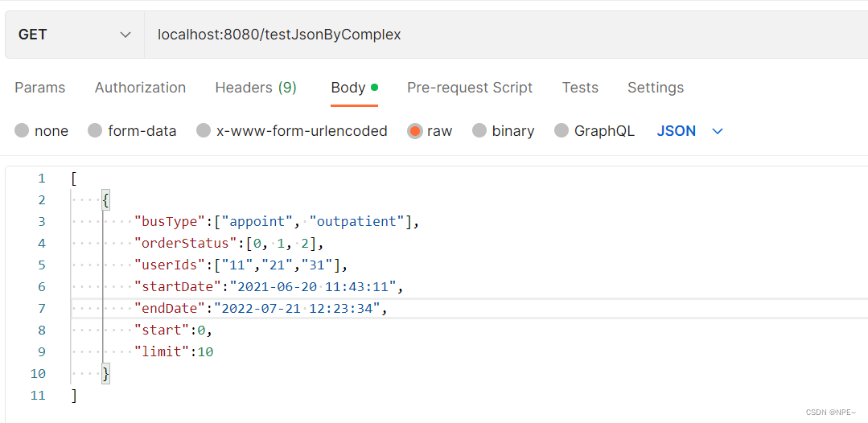Open the GET method dropdown
The height and width of the screenshot is (423, 868).
click(x=74, y=35)
